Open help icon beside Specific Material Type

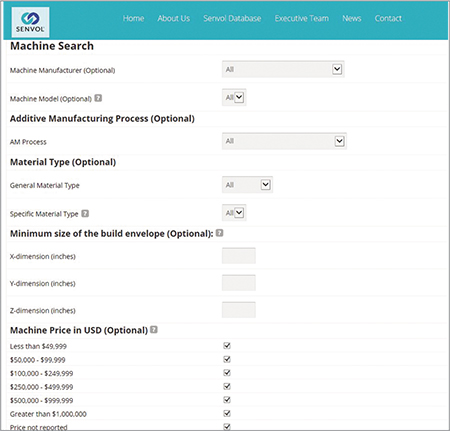[85, 213]
